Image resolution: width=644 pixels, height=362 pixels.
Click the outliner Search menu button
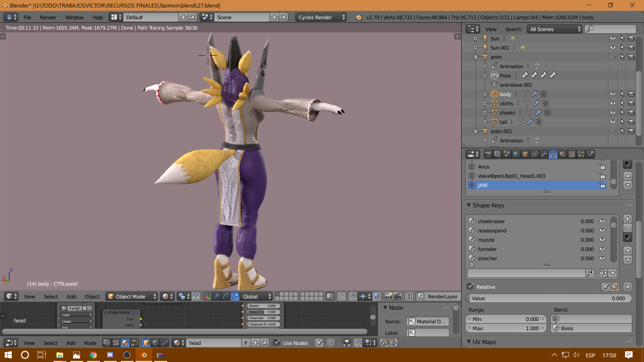tap(513, 29)
